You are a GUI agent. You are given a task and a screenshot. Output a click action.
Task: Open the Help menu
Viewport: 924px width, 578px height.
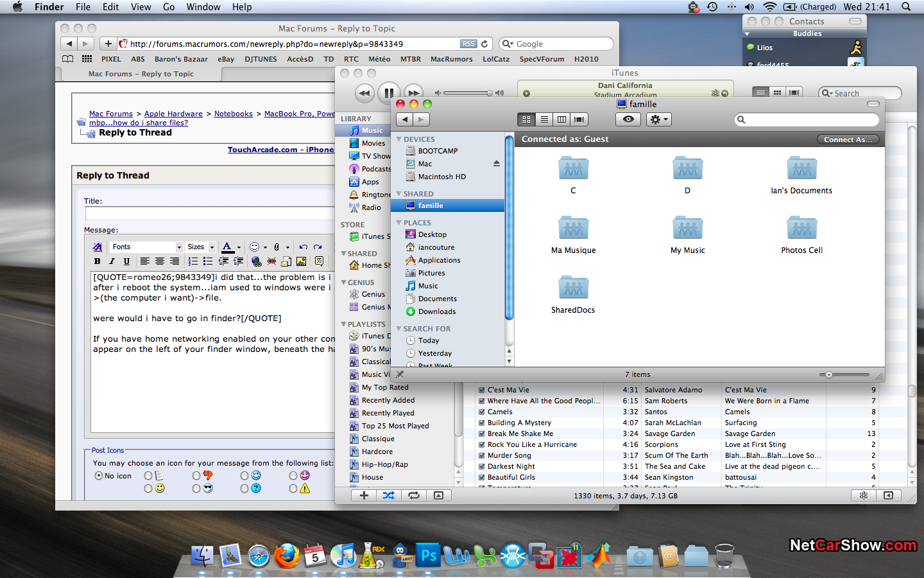242,7
